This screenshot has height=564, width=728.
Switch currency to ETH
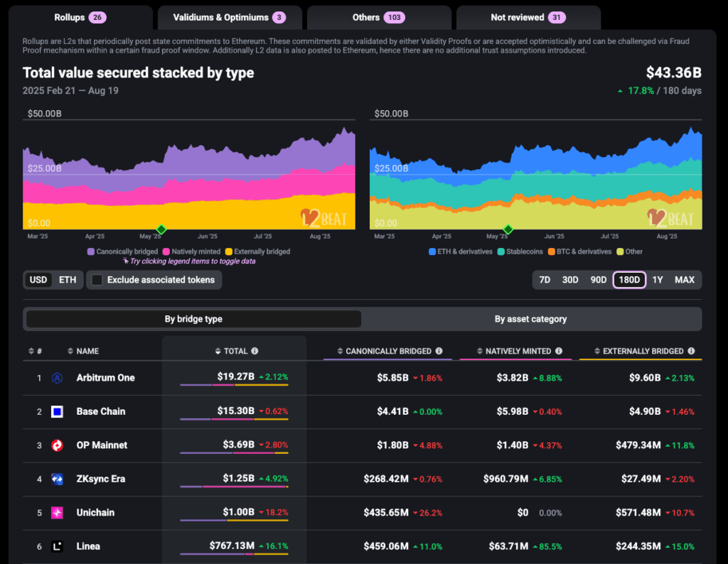[x=68, y=280]
